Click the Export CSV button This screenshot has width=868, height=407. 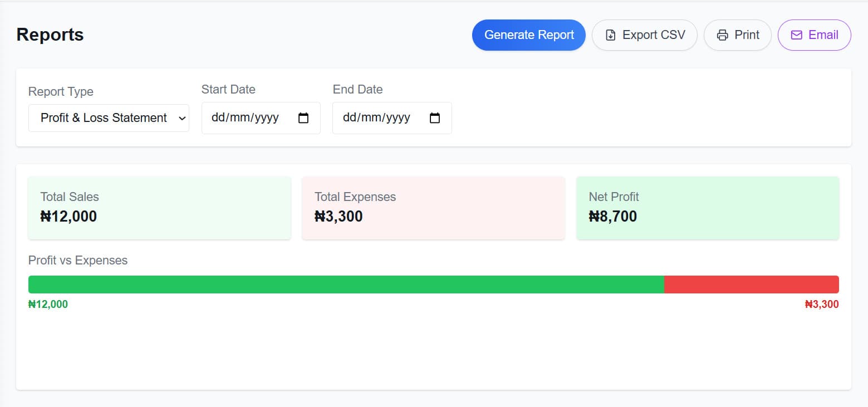[644, 35]
